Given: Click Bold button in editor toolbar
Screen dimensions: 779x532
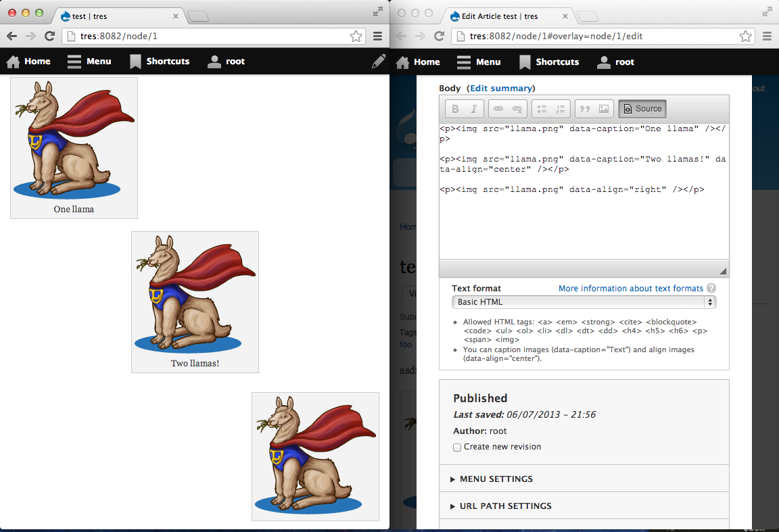Looking at the screenshot, I should point(455,109).
